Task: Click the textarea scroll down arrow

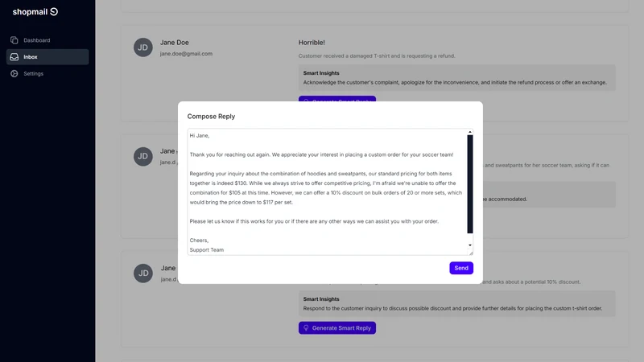Action: tap(470, 245)
